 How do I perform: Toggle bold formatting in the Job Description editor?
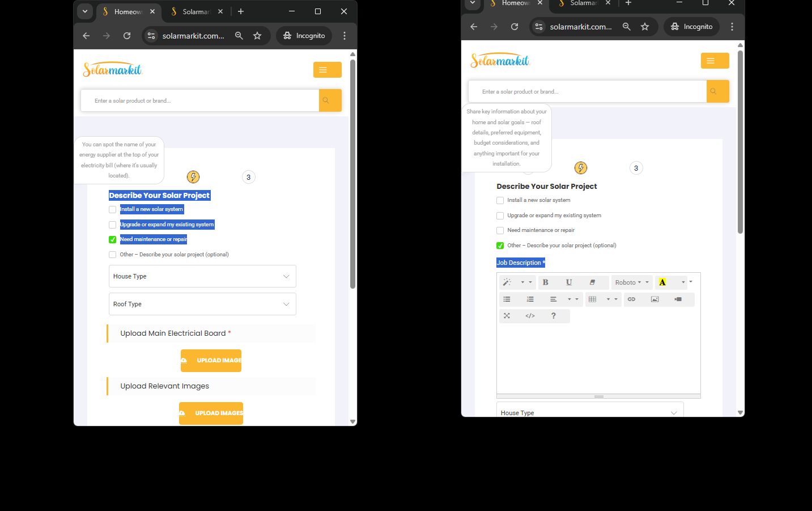point(545,282)
